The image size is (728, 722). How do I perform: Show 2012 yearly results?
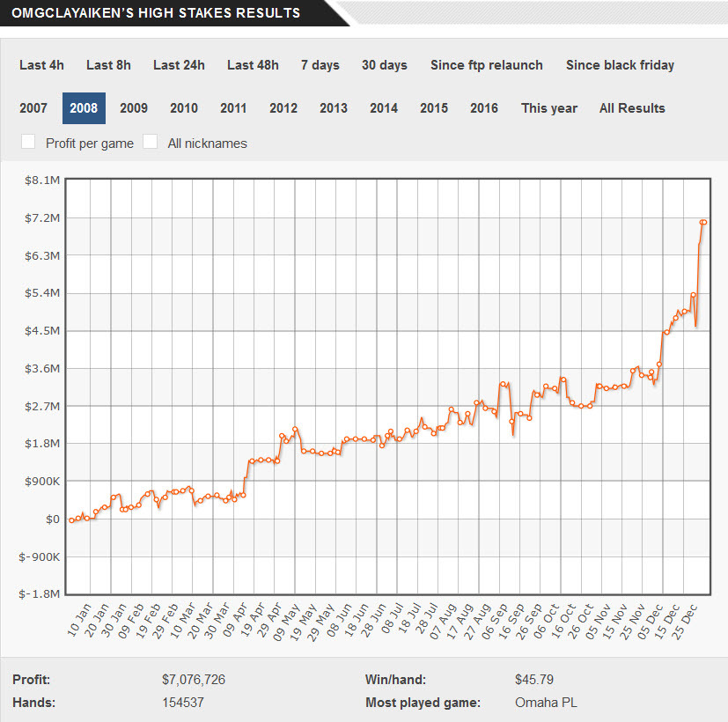click(x=283, y=108)
